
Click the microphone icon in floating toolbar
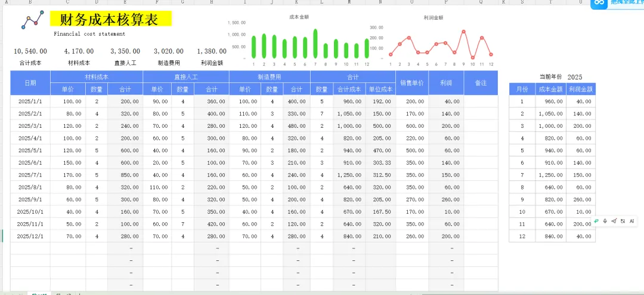click(605, 221)
